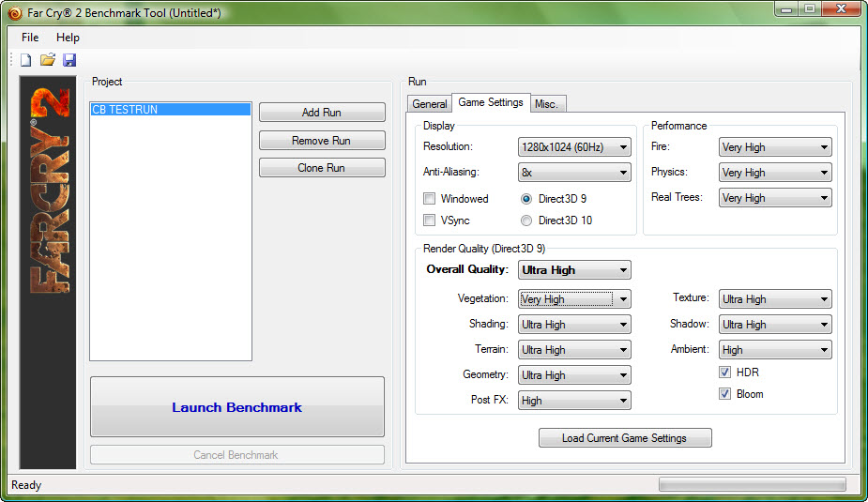The width and height of the screenshot is (868, 502).
Task: Open the Ambient quality dropdown
Action: point(775,350)
